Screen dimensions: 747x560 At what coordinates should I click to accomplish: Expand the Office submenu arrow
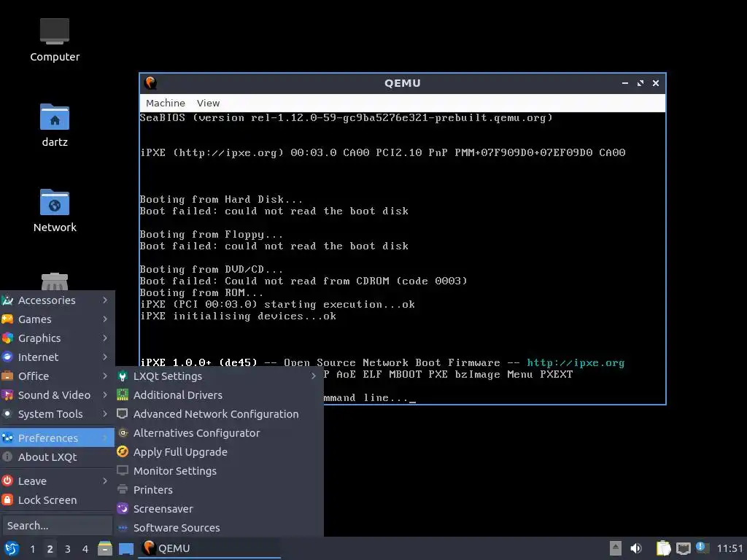pyautogui.click(x=105, y=376)
